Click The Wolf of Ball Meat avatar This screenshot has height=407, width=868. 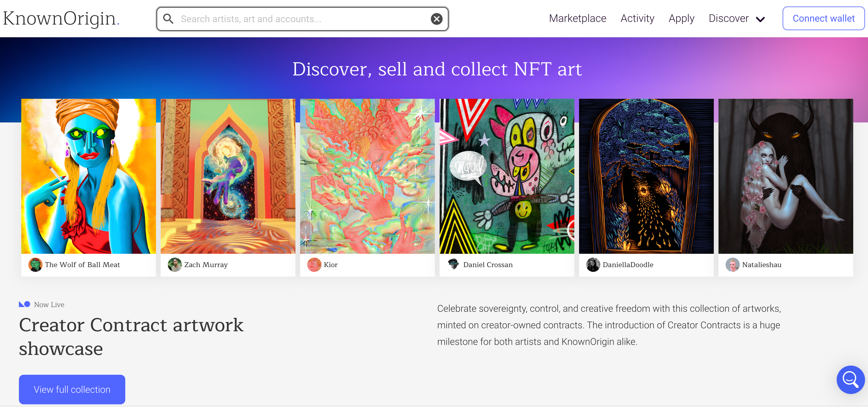pos(35,265)
